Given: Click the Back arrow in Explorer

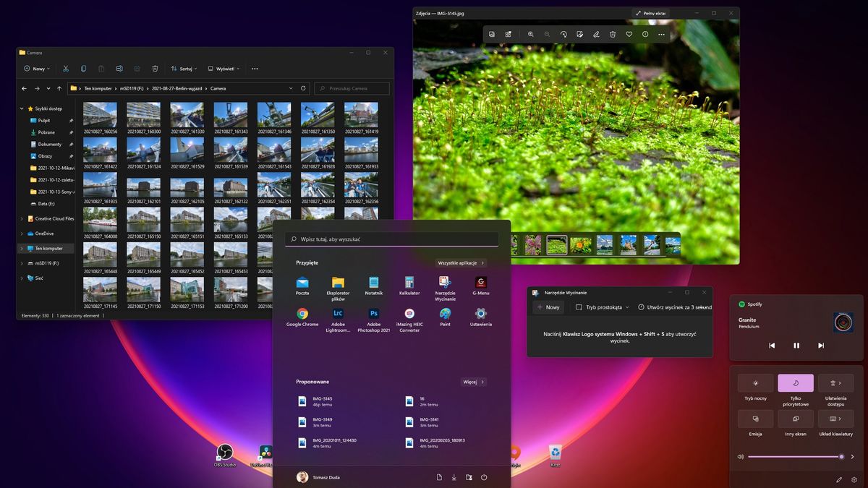Looking at the screenshot, I should (25, 88).
